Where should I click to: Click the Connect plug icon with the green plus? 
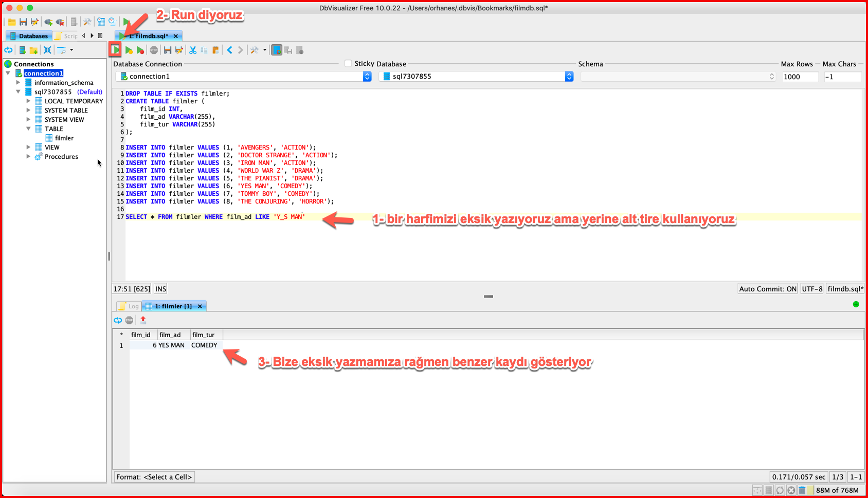point(48,22)
